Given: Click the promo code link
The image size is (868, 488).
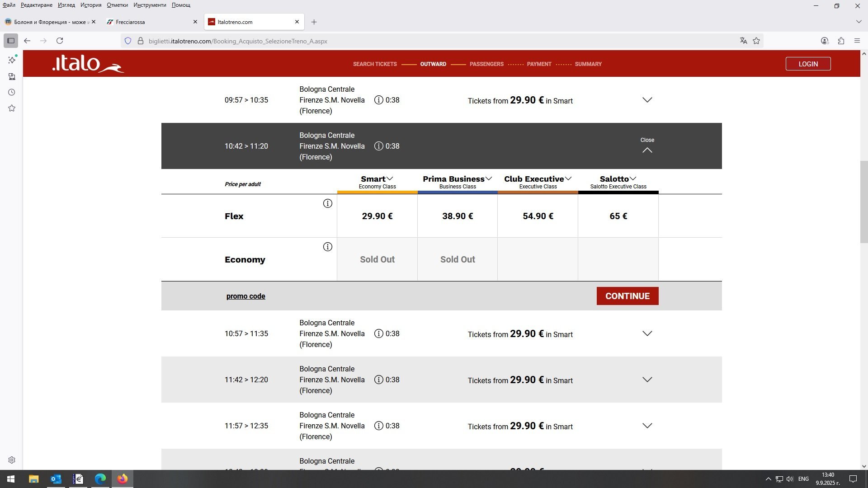Looking at the screenshot, I should point(245,296).
